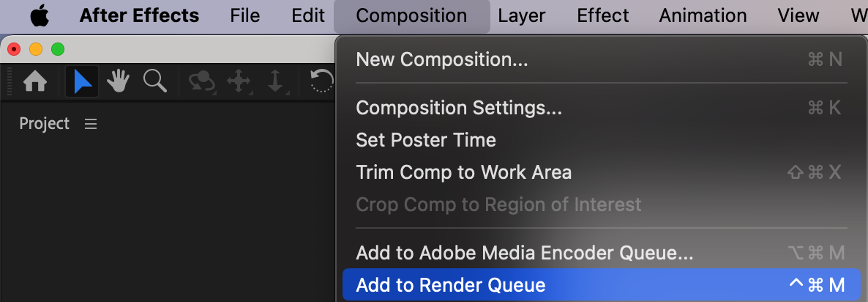Select the Hand tool
The width and height of the screenshot is (868, 302).
[x=118, y=82]
